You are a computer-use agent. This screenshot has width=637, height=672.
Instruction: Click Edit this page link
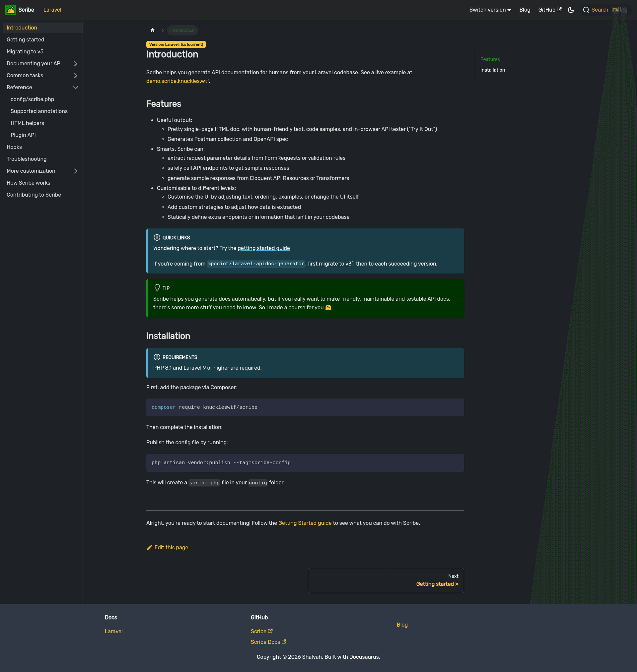tap(168, 547)
